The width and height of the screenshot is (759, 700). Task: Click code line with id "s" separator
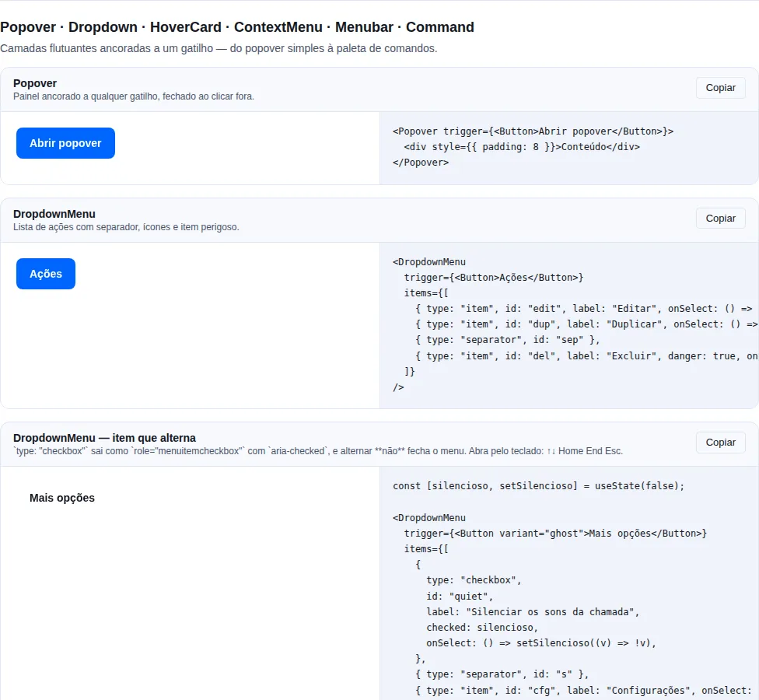pos(502,674)
